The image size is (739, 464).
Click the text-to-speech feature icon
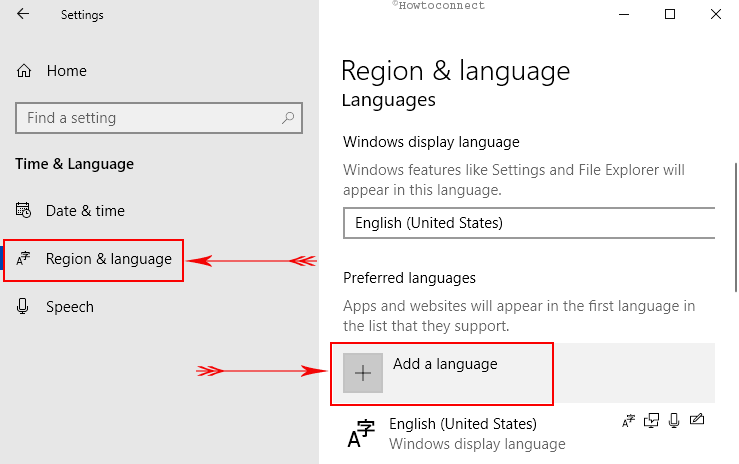pos(651,420)
